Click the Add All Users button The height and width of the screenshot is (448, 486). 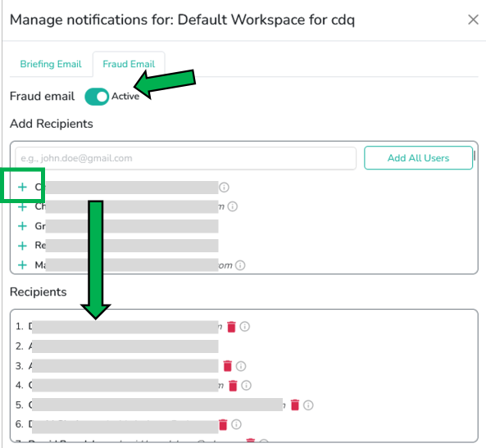[x=418, y=158]
